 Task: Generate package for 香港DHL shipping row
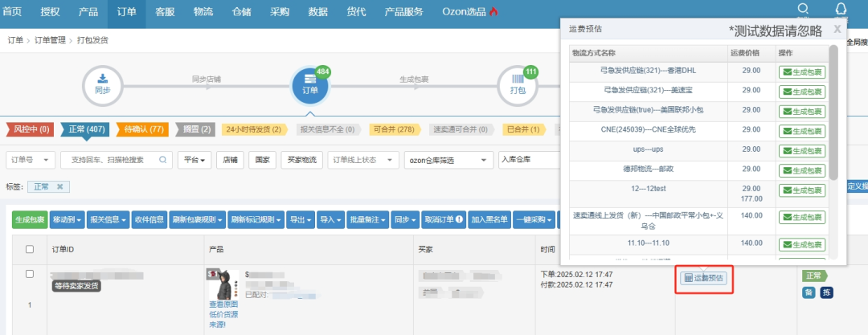(x=802, y=72)
